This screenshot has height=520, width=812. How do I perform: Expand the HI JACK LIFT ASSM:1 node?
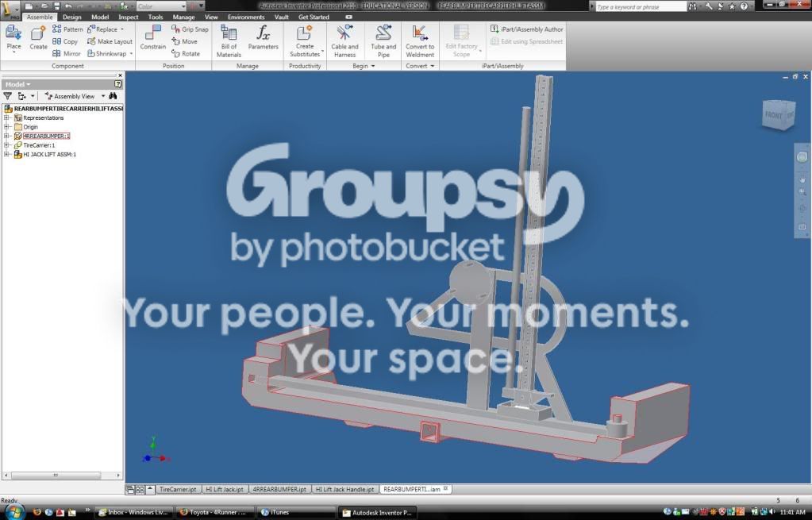[7, 154]
